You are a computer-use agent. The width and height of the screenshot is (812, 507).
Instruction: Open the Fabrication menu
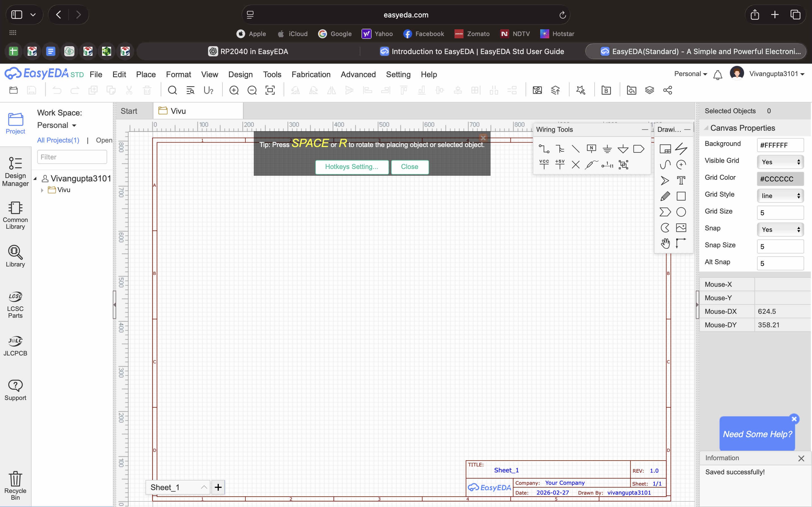pos(311,74)
